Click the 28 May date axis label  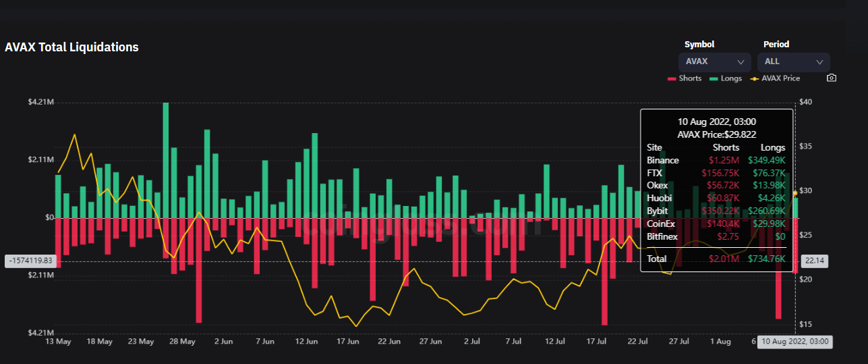coord(182,342)
